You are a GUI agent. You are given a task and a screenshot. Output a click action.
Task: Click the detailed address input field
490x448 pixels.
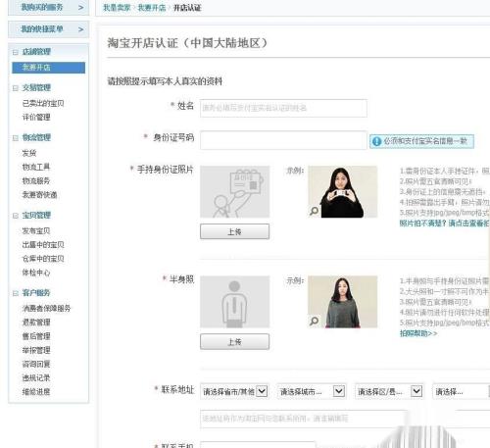(x=345, y=419)
